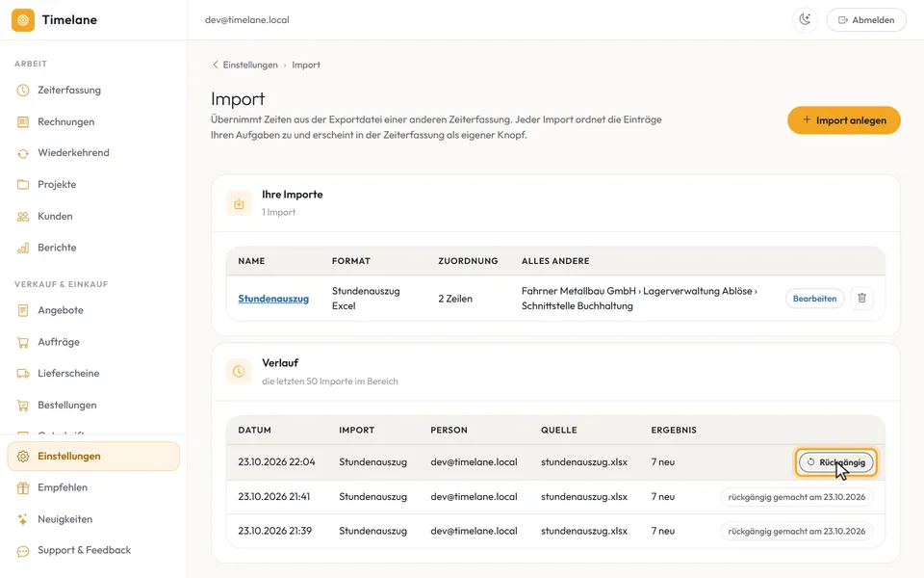Toggle dark mode with the moon icon

[x=805, y=19]
